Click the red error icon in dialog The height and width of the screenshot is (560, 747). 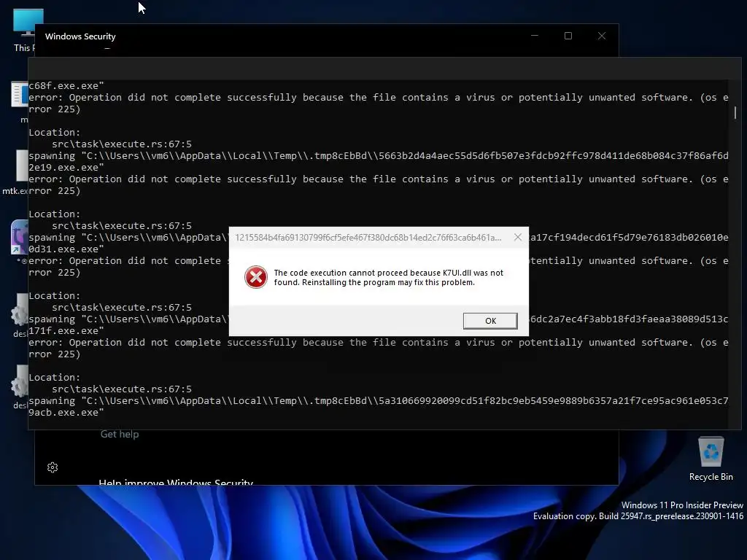tap(256, 277)
